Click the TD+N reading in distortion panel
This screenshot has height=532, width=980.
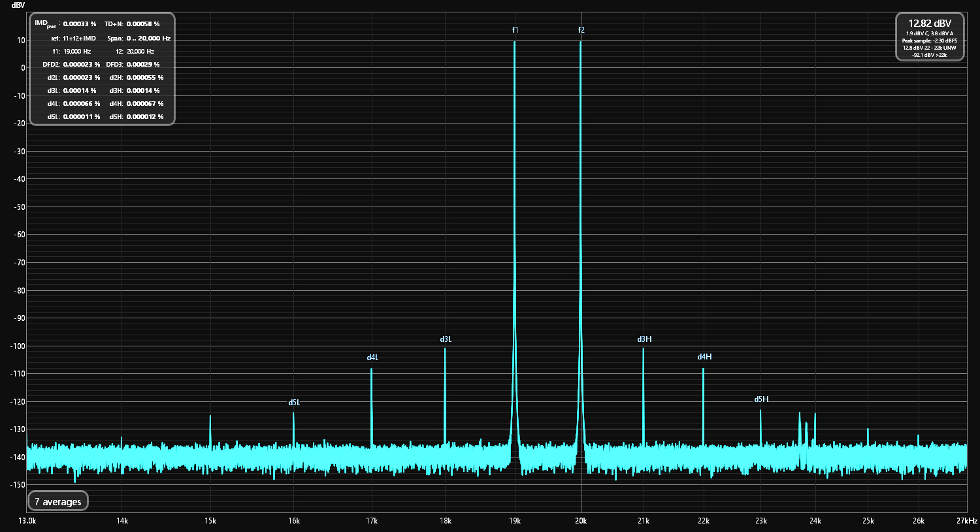tap(142, 24)
